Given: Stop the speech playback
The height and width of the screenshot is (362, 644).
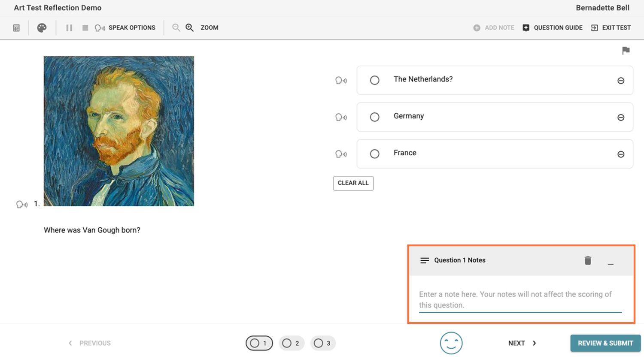Looking at the screenshot, I should (85, 28).
